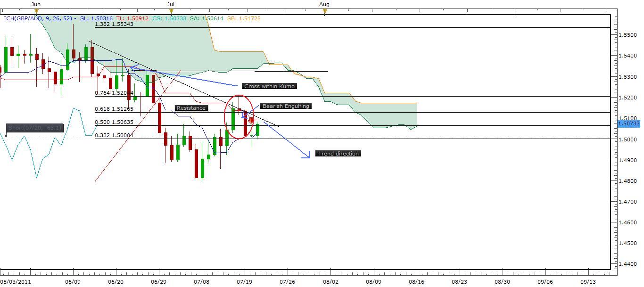Image resolution: width=644 pixels, height=287 pixels.
Task: Click the Aug month marker triangle
Action: click(325, 11)
